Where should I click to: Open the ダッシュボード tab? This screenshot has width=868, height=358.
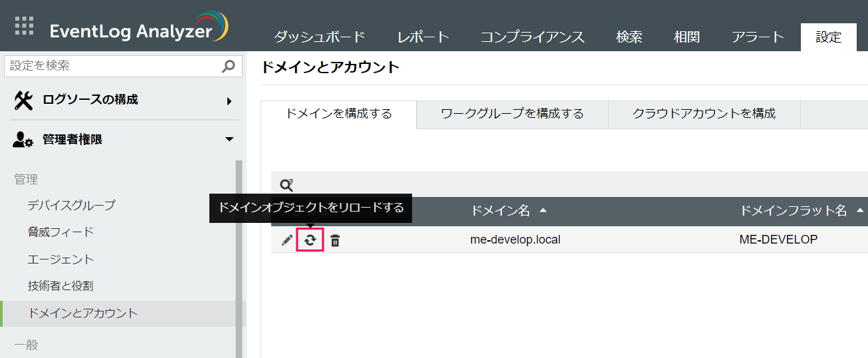pos(319,37)
